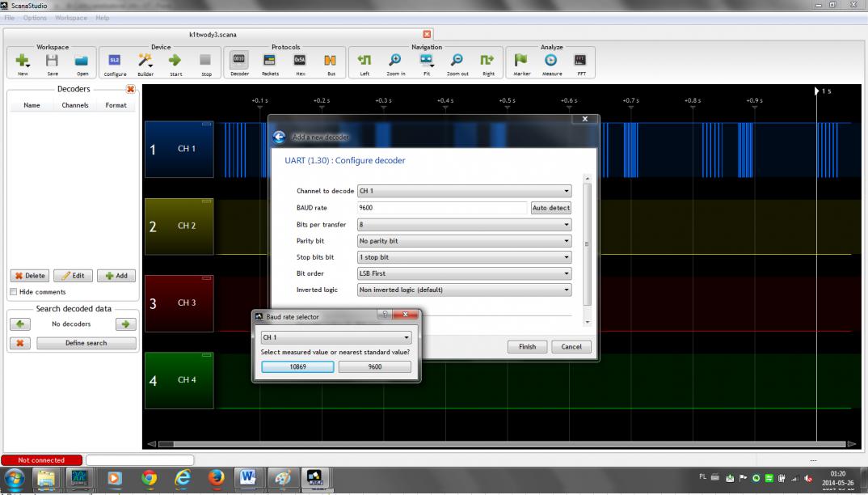The width and height of the screenshot is (868, 495).
Task: Open the device Configure tool
Action: (115, 61)
